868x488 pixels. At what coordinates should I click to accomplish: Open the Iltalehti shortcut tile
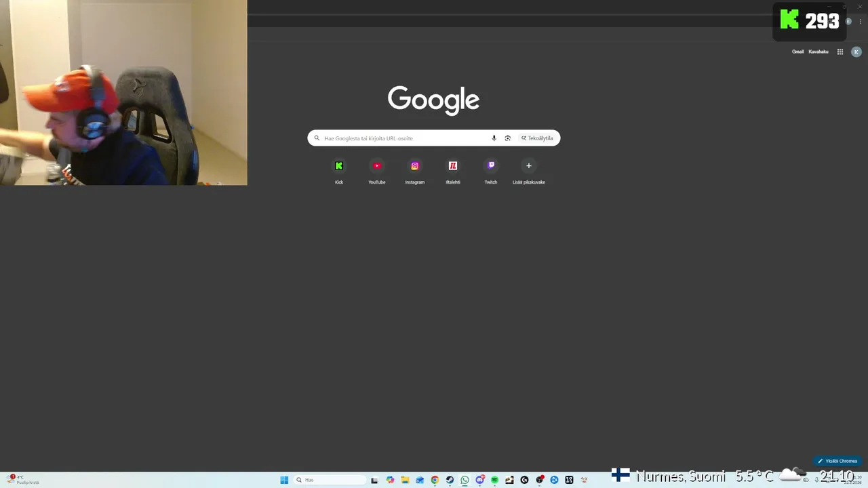coord(453,171)
